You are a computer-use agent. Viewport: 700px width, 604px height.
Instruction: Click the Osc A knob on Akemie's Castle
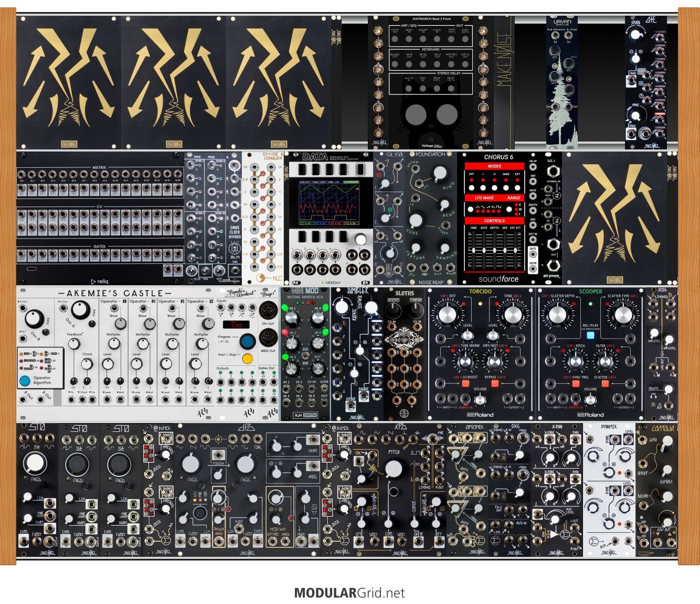coord(80,309)
